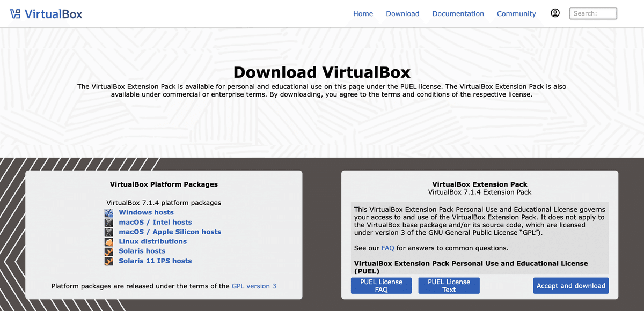Click the VirtualBox Extension Pack heading
The height and width of the screenshot is (311, 644).
[480, 184]
